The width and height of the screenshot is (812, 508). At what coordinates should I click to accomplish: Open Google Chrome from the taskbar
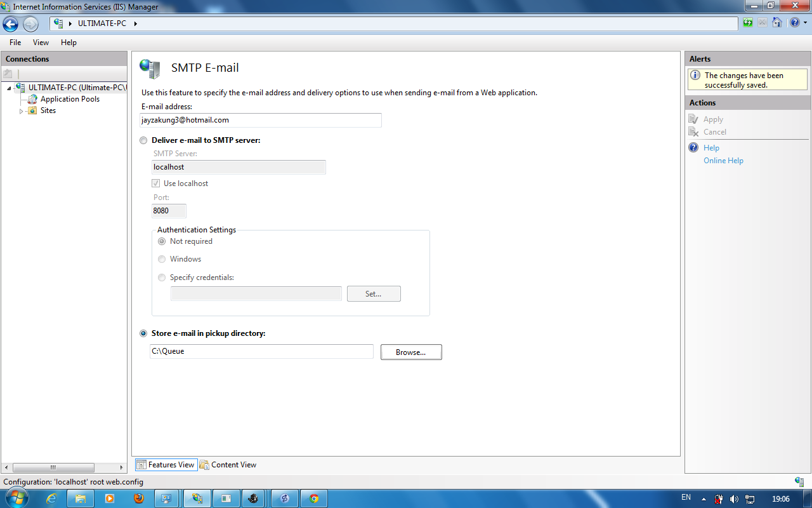(x=313, y=498)
